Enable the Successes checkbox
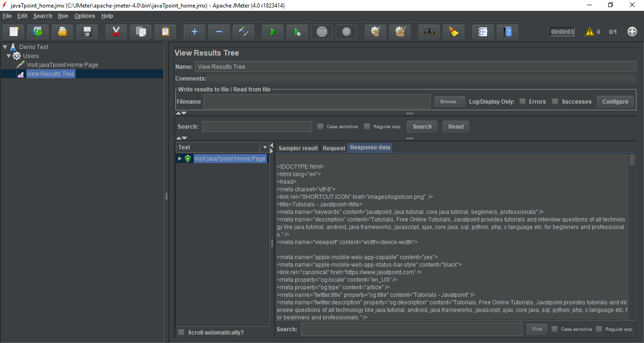The image size is (644, 343). 555,101
